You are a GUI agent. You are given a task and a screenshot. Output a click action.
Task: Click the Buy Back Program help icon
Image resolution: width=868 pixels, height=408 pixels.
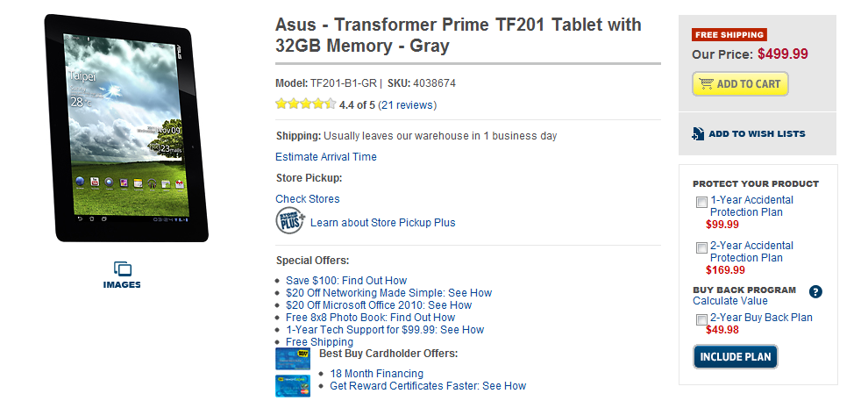(815, 292)
